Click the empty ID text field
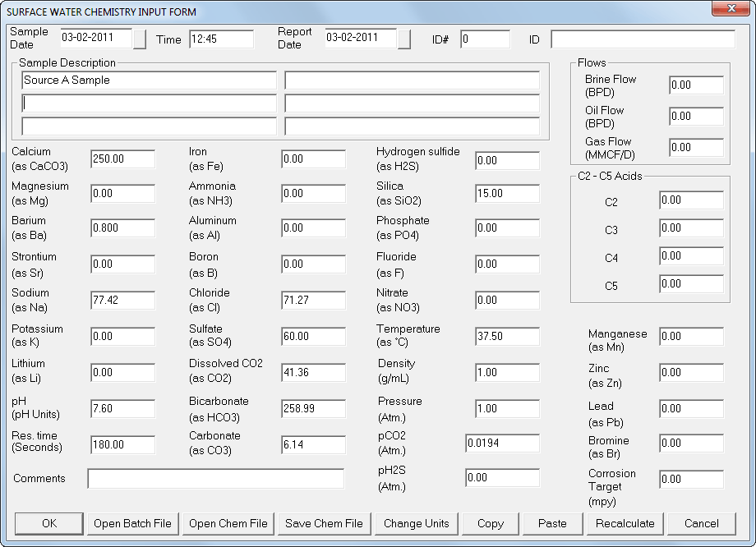756x547 pixels. tap(643, 39)
